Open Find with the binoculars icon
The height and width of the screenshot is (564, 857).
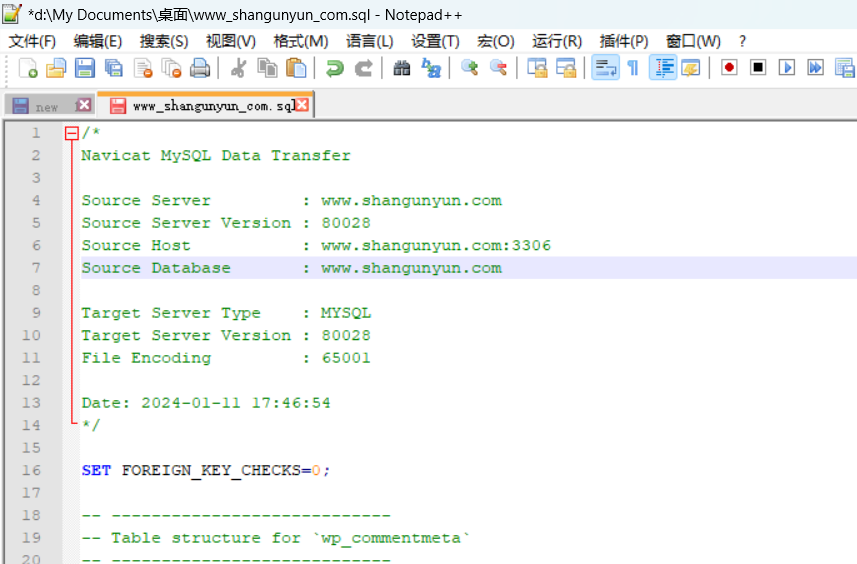(402, 68)
